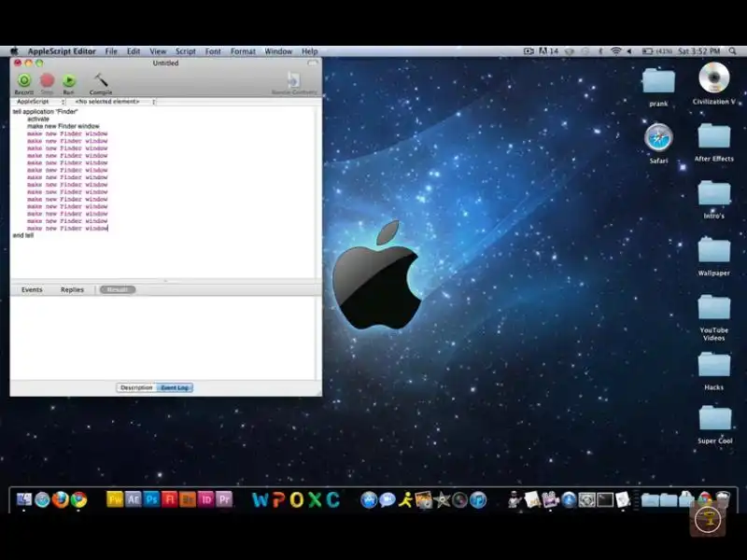Click the toolbar toggle pill in title bar
This screenshot has width=747, height=560.
[313, 63]
